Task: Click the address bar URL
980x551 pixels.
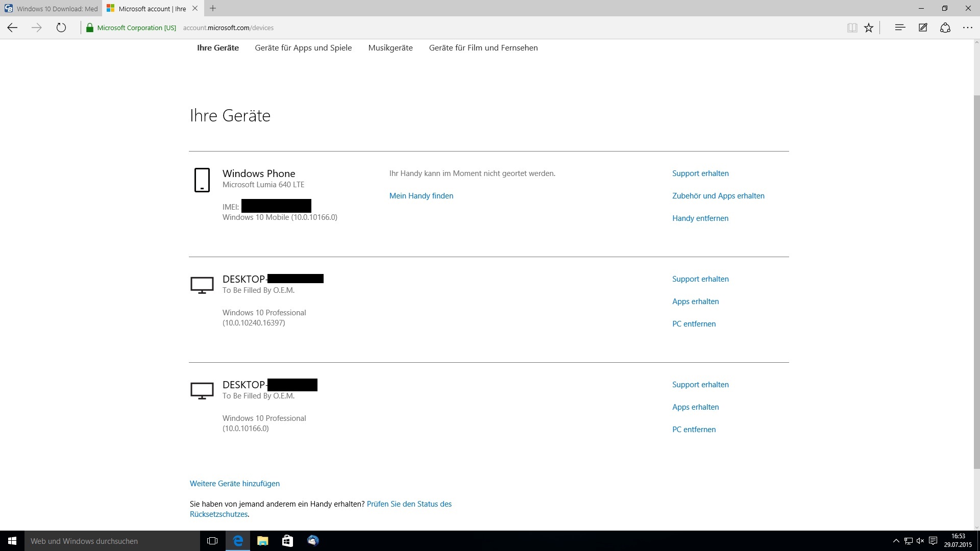Action: 228,28
